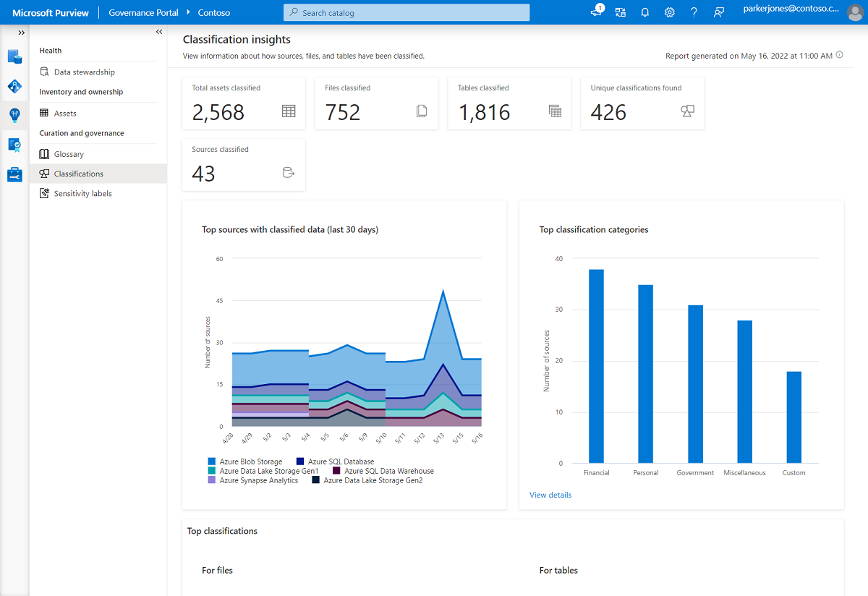
Task: Toggle the Azure Blob Storage legend swatch
Action: (x=212, y=461)
